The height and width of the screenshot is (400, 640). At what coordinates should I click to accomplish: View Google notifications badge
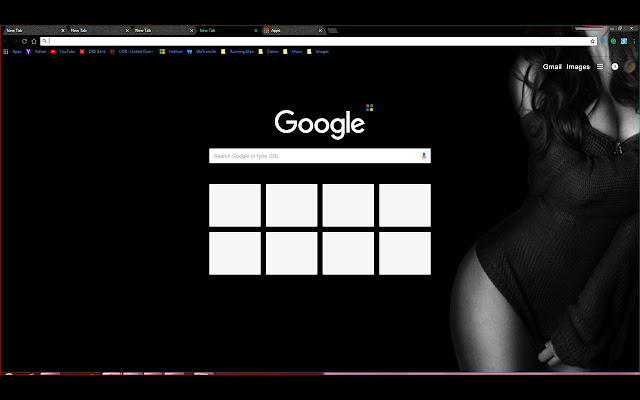[x=615, y=67]
